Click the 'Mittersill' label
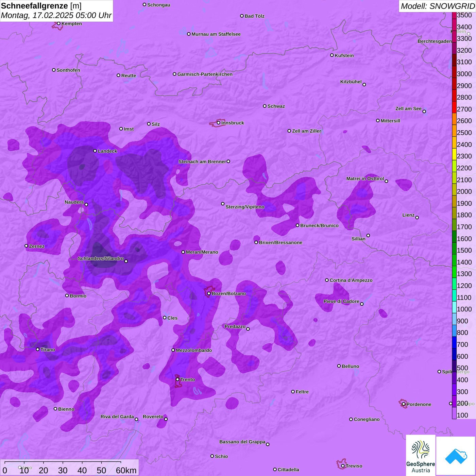This screenshot has width=476, height=476. coord(390,121)
